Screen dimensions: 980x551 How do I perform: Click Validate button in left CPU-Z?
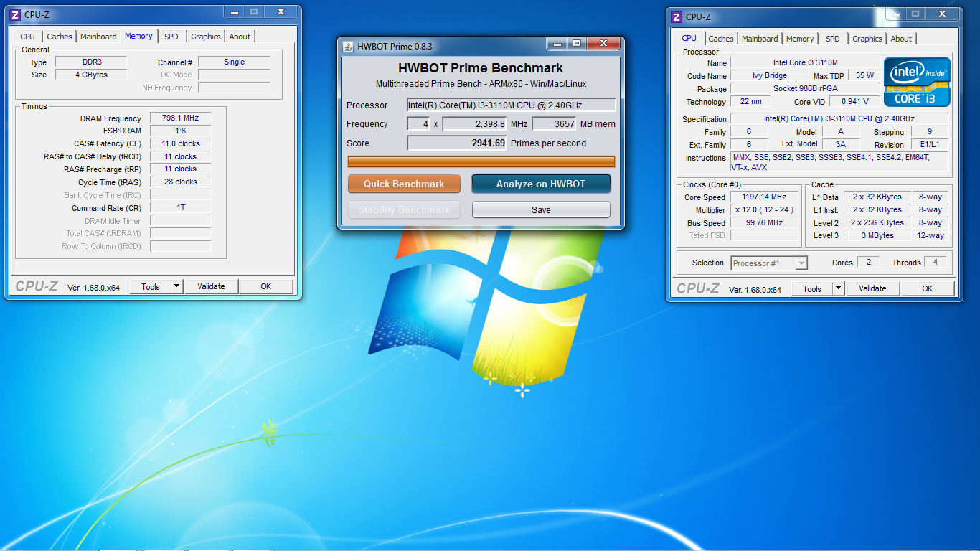[211, 286]
